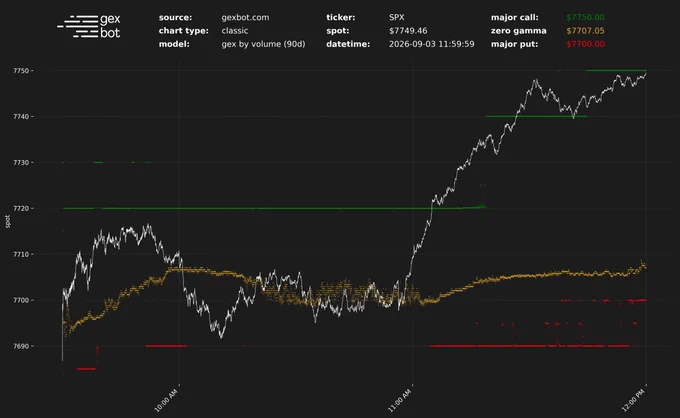Image resolution: width=680 pixels, height=418 pixels.
Task: Select the 'gexbot.com' source value
Action: point(245,17)
